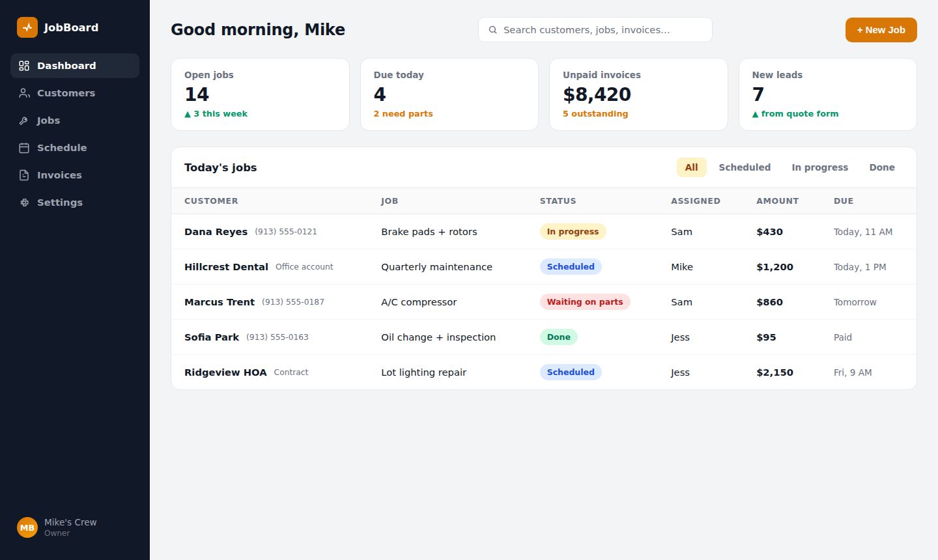
Task: Click the search magnifier icon
Action: (493, 30)
